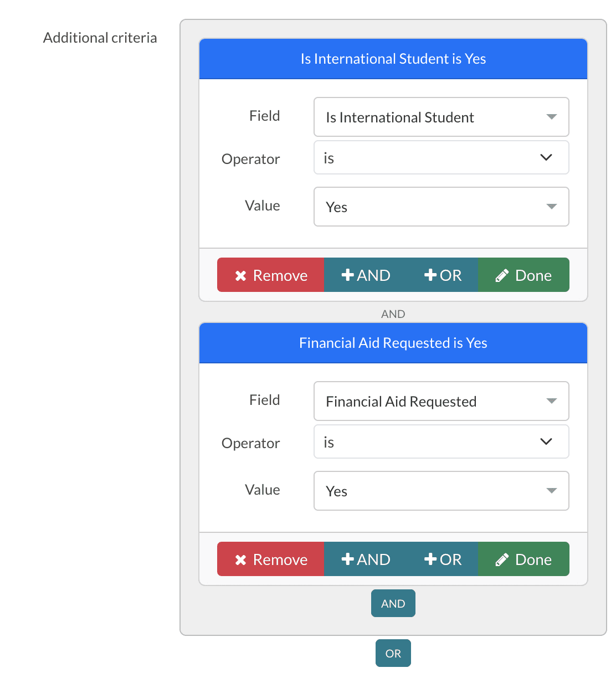The height and width of the screenshot is (678, 616).
Task: Open Value dropdown in International Student criterion
Action: click(x=441, y=207)
